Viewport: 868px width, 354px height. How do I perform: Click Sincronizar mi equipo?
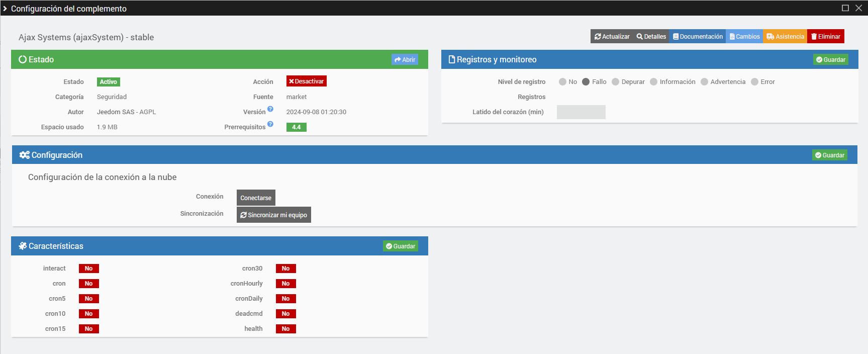273,215
